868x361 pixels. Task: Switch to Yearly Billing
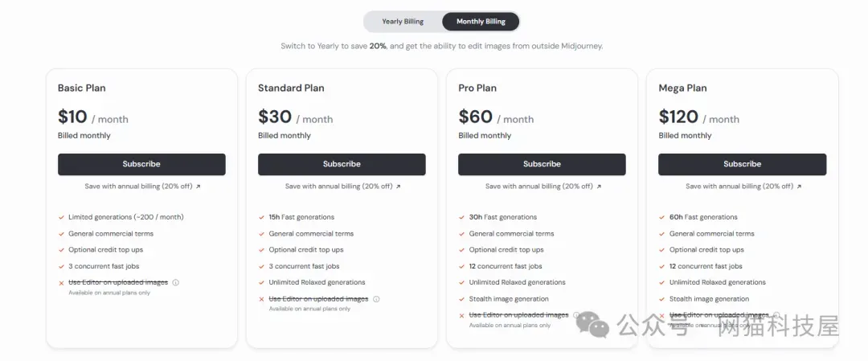point(403,22)
